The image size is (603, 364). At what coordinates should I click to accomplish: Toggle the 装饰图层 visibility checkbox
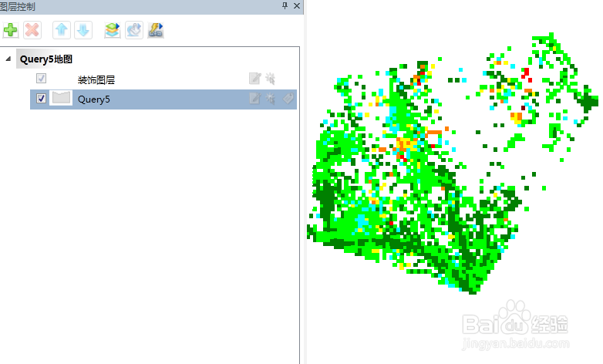[x=41, y=79]
